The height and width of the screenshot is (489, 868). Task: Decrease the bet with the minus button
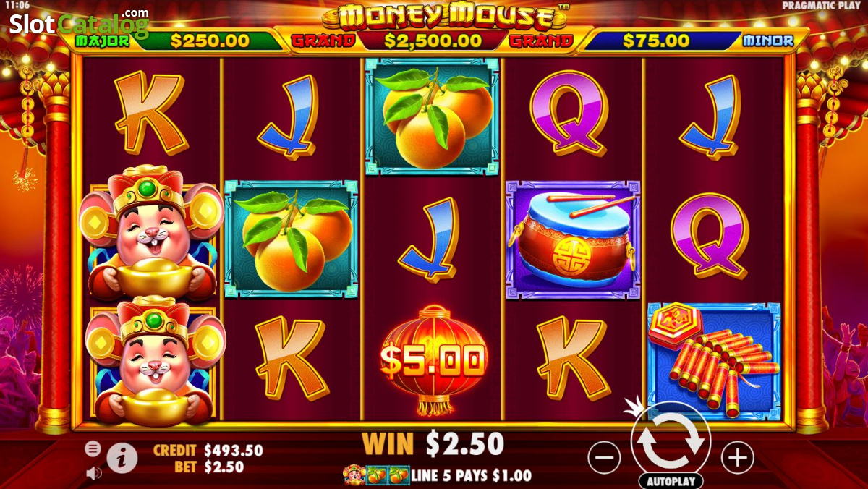[x=604, y=458]
